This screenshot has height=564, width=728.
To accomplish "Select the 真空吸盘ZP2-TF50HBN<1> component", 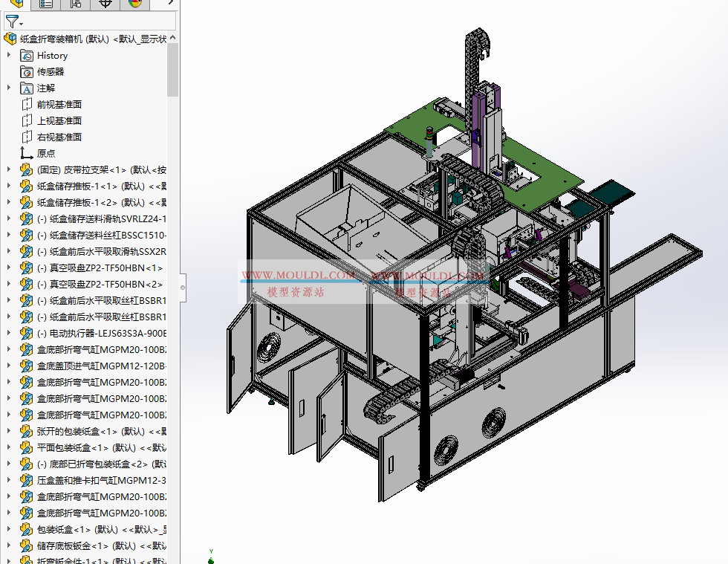I will pos(89,267).
